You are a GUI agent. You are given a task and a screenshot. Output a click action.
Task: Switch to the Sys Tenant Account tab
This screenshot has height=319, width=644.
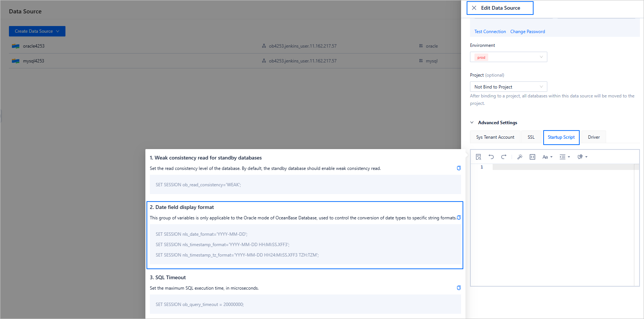pos(495,137)
